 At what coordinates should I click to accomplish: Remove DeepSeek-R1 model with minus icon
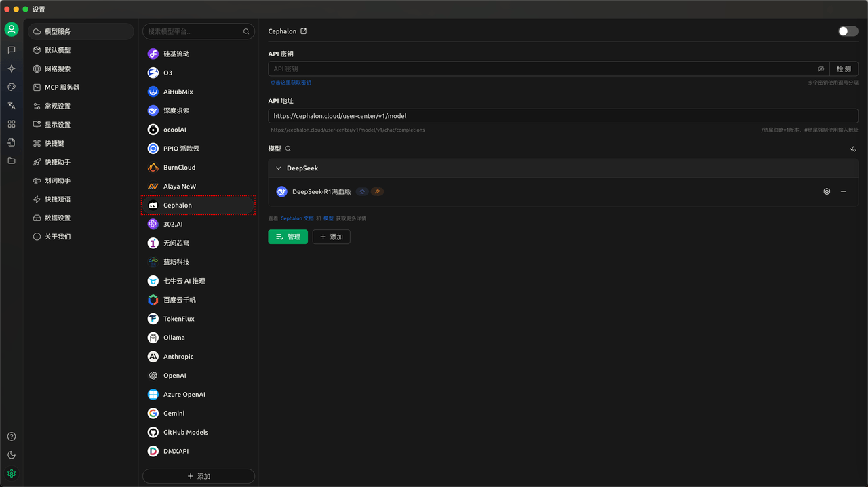[844, 192]
